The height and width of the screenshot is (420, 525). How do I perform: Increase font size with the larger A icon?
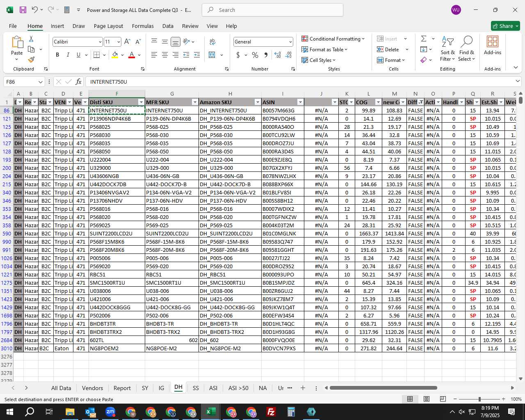click(x=127, y=42)
